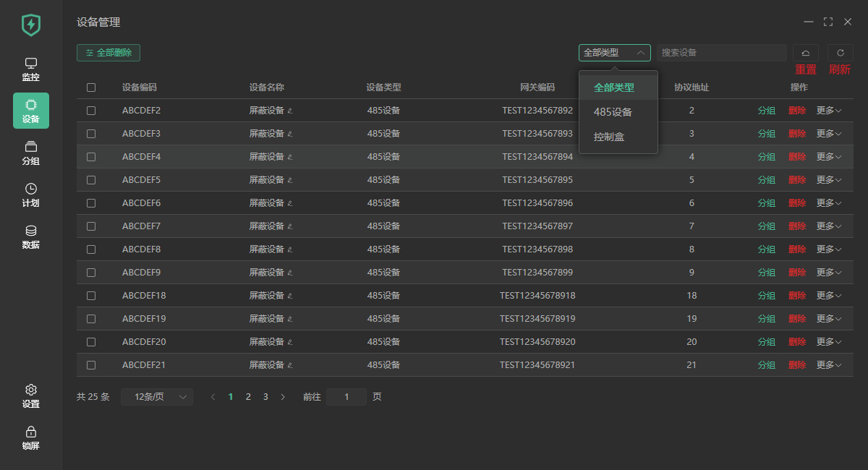Expand 更多 for row ABCDEF6
This screenshot has height=470, width=868.
pos(829,203)
